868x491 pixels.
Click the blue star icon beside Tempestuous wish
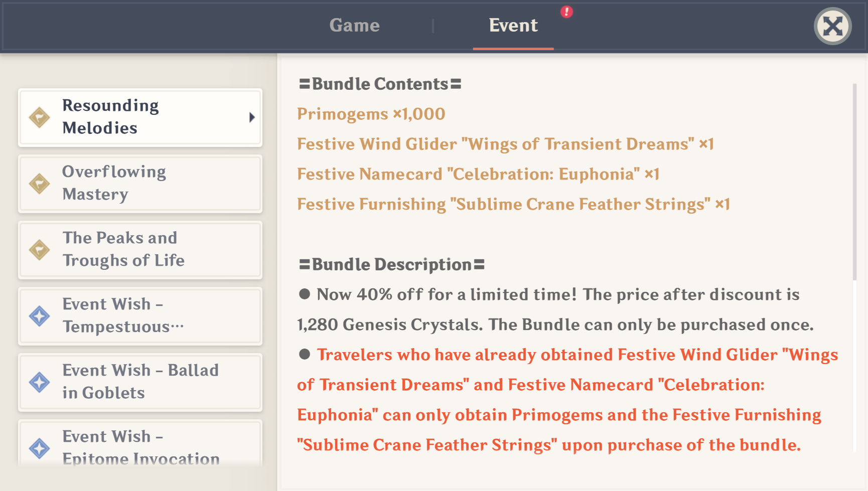(x=39, y=316)
